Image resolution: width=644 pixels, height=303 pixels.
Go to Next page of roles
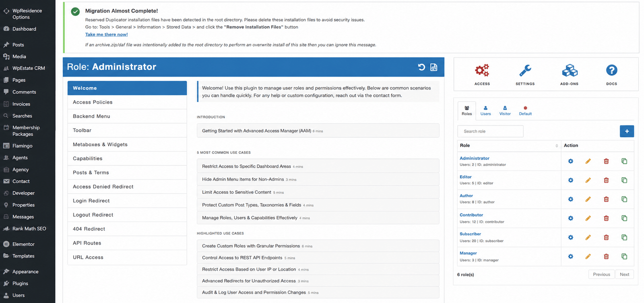[x=624, y=274]
